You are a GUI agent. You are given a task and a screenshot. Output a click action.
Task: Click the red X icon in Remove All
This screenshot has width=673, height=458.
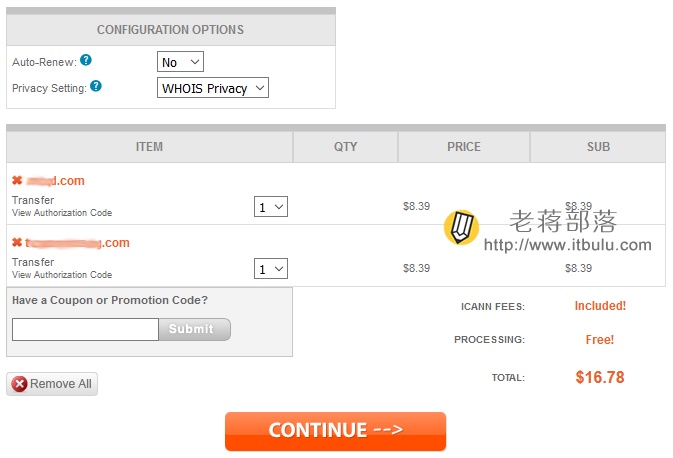(19, 384)
